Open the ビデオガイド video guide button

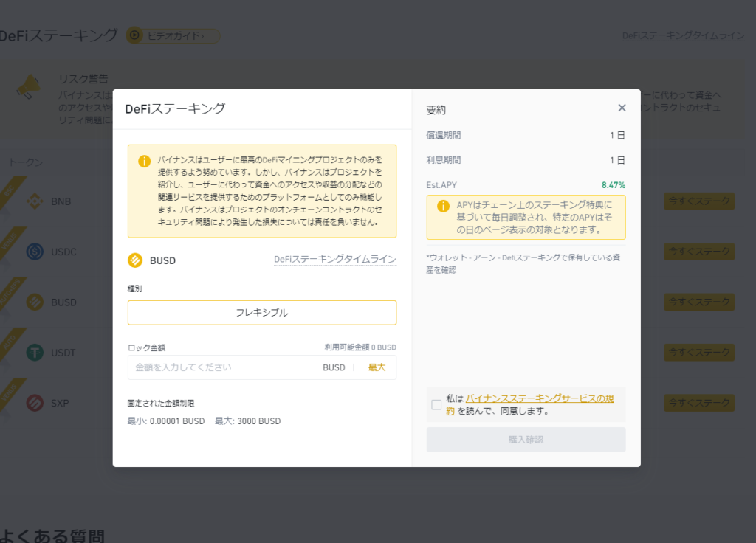[173, 35]
